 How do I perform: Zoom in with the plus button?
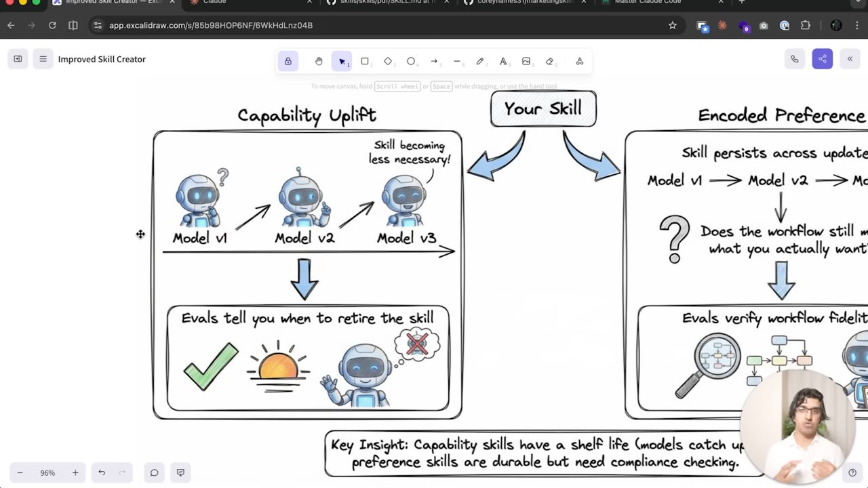[75, 472]
